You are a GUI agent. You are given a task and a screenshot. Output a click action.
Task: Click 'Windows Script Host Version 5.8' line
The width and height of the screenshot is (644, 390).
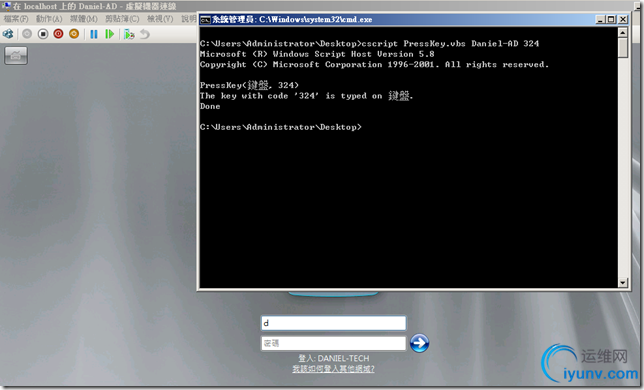tap(317, 54)
